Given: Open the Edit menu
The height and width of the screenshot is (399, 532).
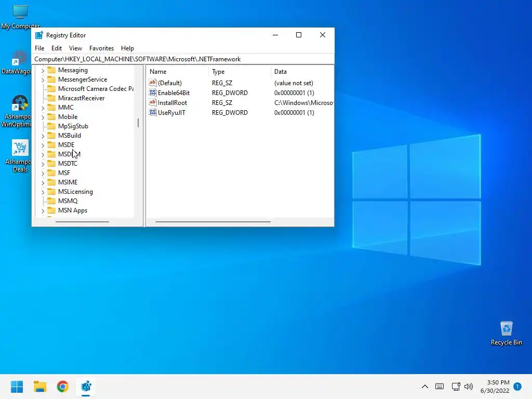Looking at the screenshot, I should (x=56, y=48).
